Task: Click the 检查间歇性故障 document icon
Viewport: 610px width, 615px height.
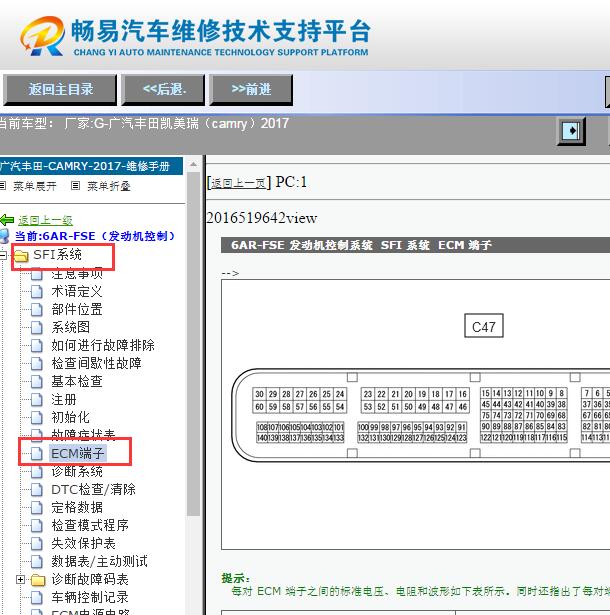Action: tap(37, 364)
